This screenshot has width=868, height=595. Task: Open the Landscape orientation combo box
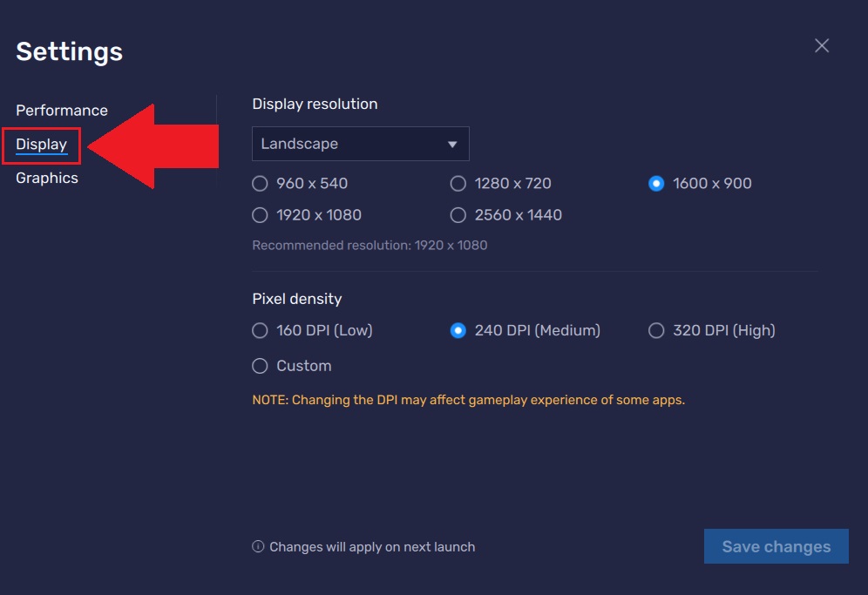361,144
